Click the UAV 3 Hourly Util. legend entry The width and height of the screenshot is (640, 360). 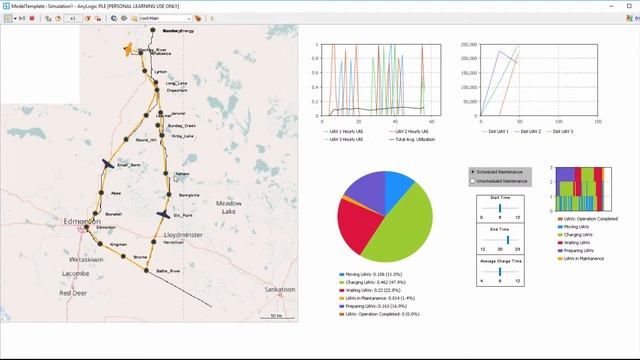343,139
